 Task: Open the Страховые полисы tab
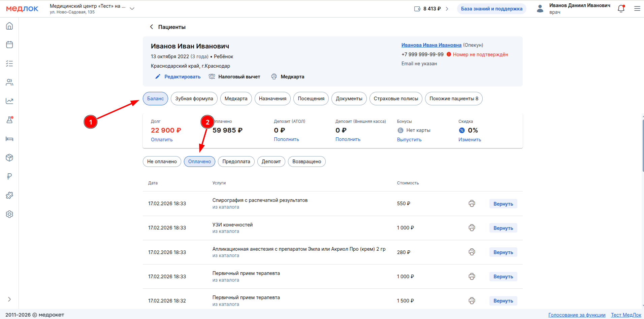(396, 99)
